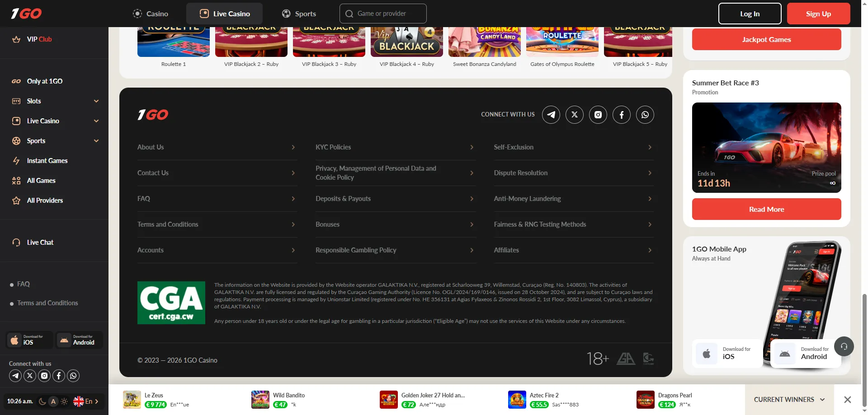
Task: Open the Sweet Bonanza Candyland game thumbnail
Action: click(x=485, y=42)
